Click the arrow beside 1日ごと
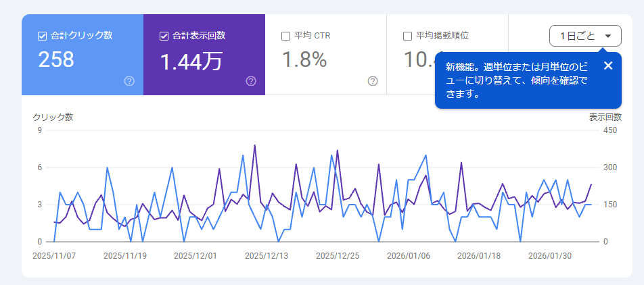 pos(607,36)
